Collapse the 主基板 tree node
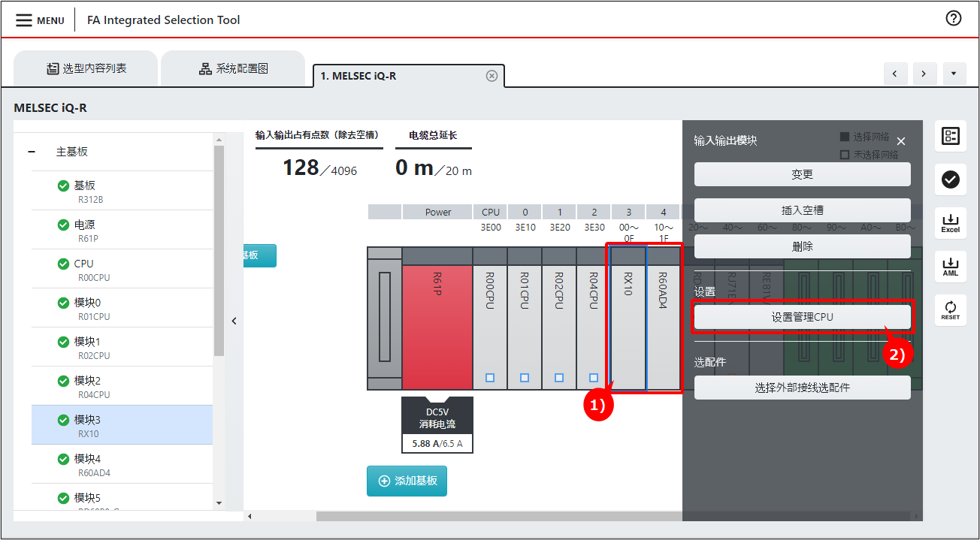980x540 pixels. [32, 152]
